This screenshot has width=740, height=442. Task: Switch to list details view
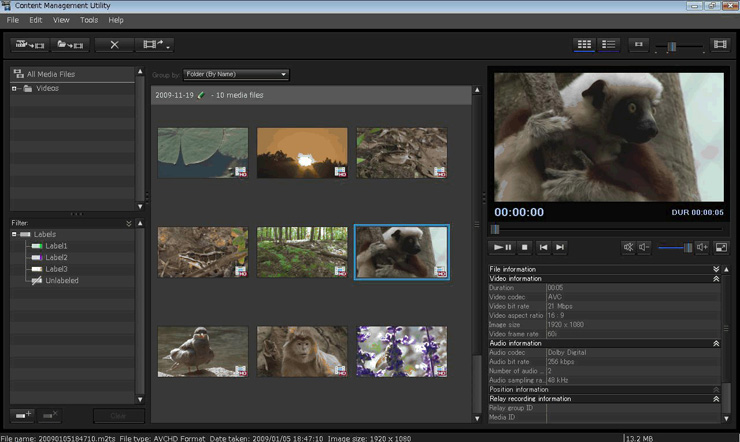click(609, 45)
